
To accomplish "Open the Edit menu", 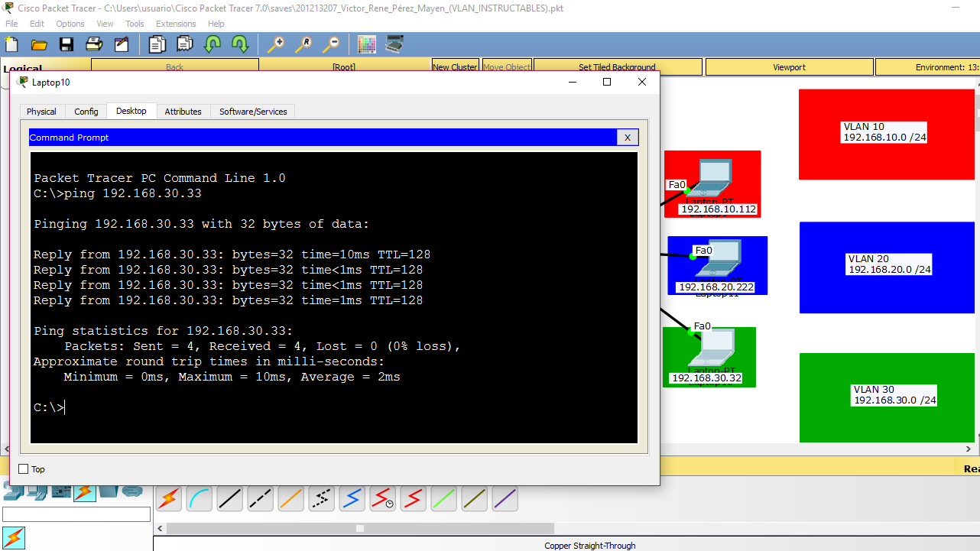I will (37, 24).
